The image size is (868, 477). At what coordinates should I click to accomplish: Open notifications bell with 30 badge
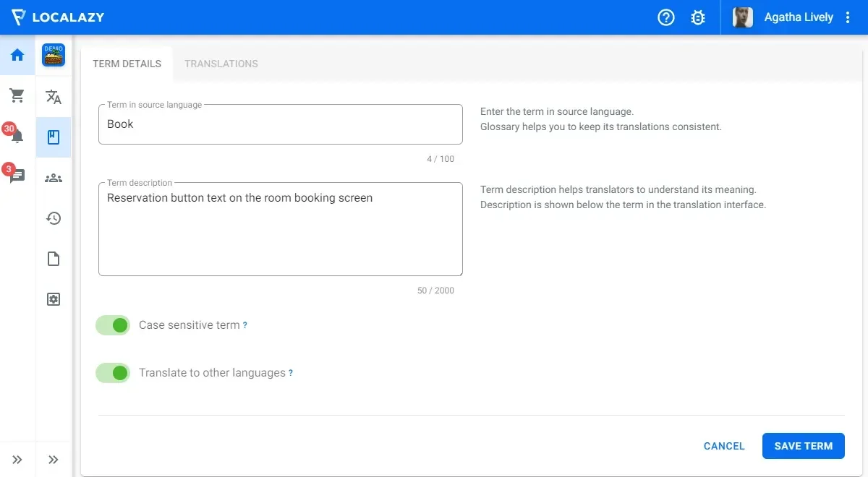pyautogui.click(x=17, y=136)
